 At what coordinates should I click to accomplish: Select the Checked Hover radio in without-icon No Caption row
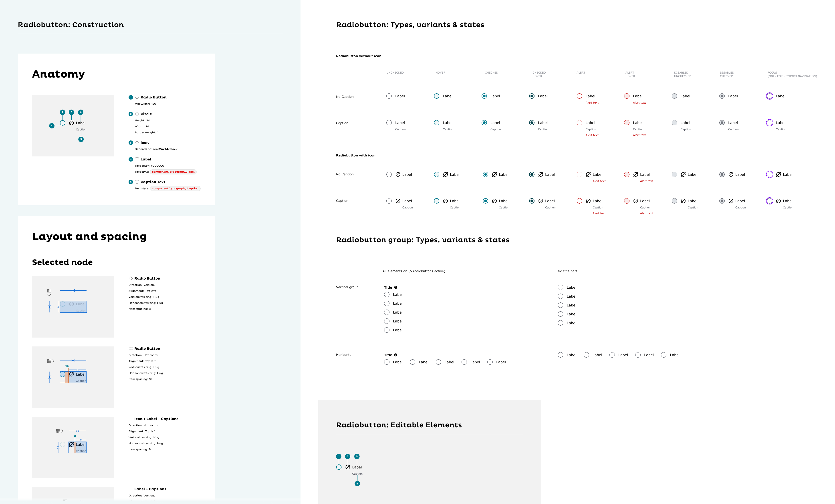(532, 96)
